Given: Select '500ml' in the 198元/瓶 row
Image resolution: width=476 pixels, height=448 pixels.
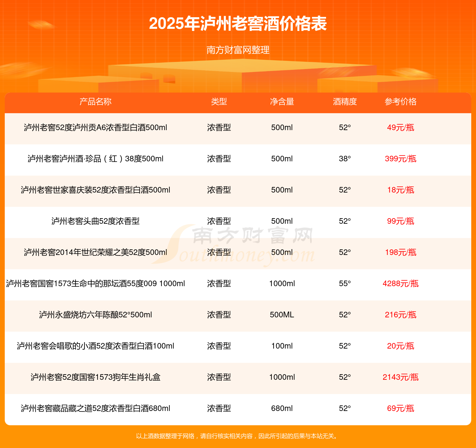Looking at the screenshot, I should pos(282,252).
